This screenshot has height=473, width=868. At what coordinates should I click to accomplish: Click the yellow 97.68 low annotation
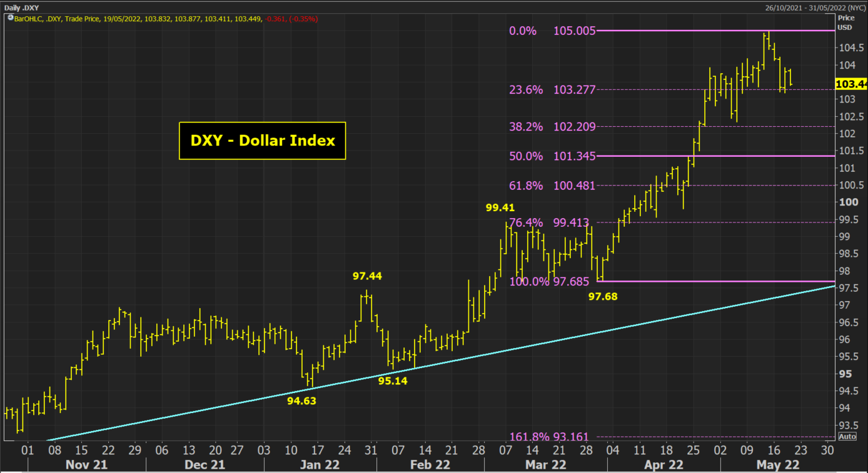click(x=603, y=297)
